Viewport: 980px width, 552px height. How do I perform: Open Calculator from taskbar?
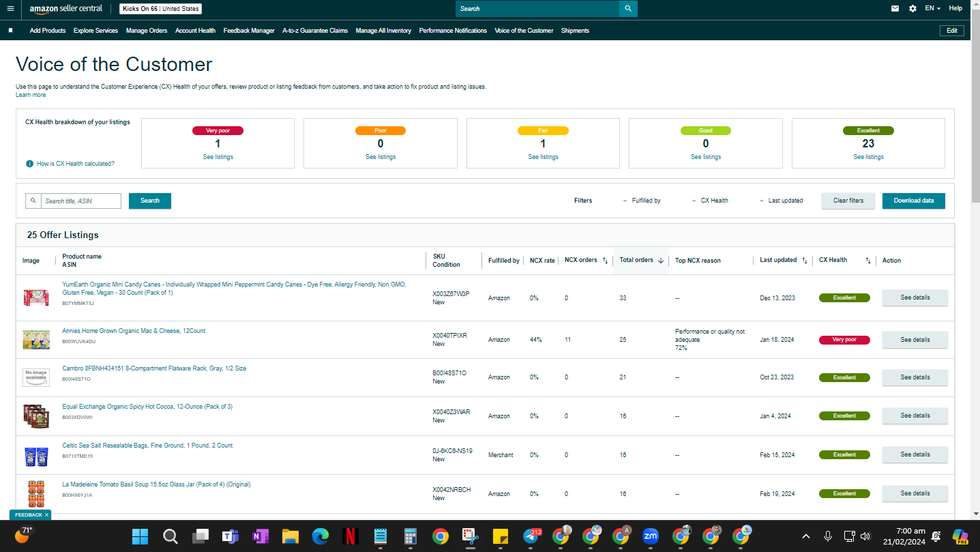[x=411, y=536]
